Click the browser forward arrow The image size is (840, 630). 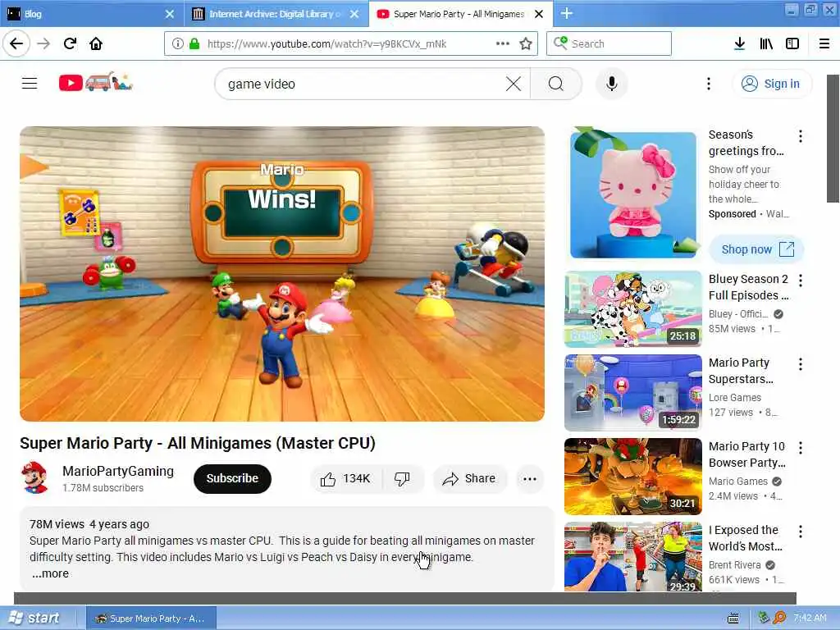point(43,43)
